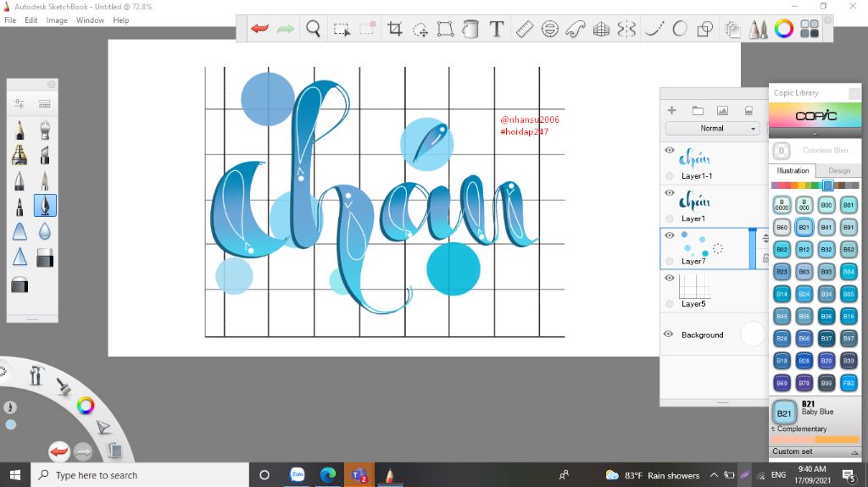Image resolution: width=868 pixels, height=487 pixels.
Task: Expand the Custom set section
Action: pos(815,451)
